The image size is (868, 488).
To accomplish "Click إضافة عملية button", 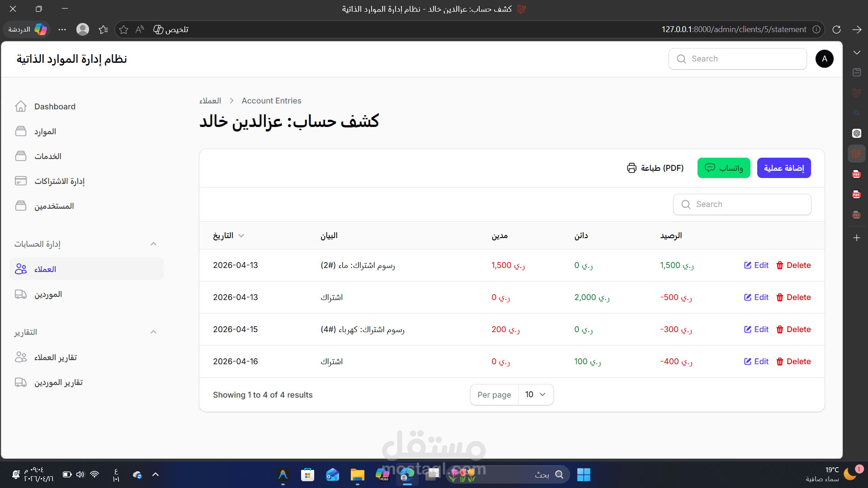I will pyautogui.click(x=784, y=168).
